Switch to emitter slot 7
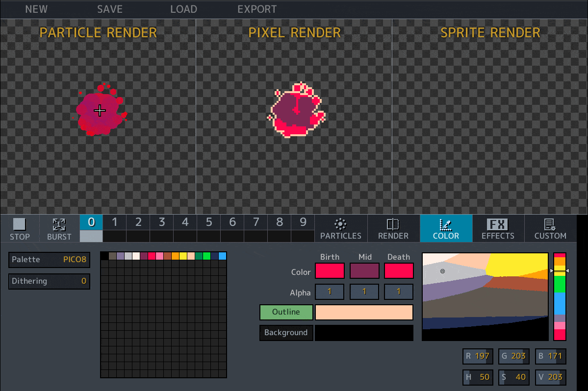This screenshot has width=588, height=391. click(x=256, y=222)
